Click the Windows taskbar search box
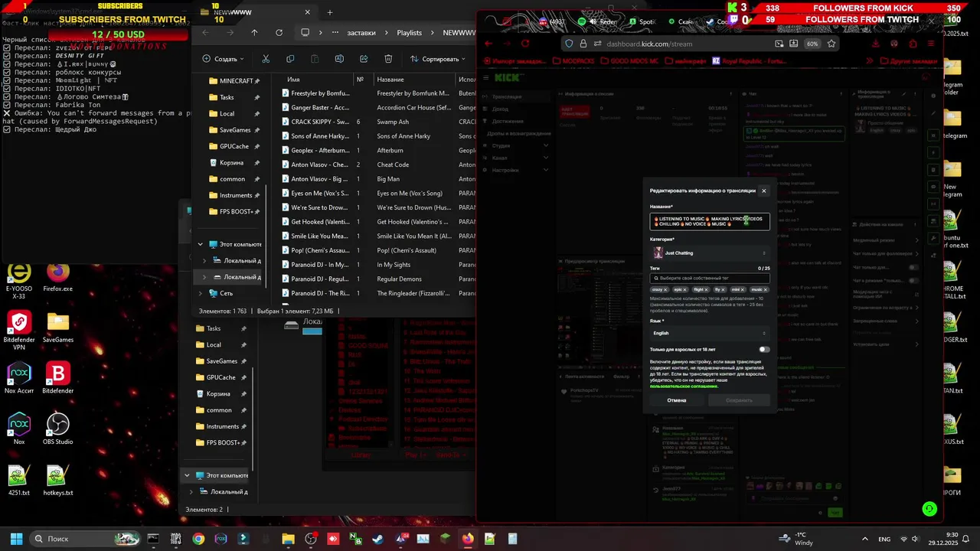The height and width of the screenshot is (551, 980). pyautogui.click(x=84, y=539)
